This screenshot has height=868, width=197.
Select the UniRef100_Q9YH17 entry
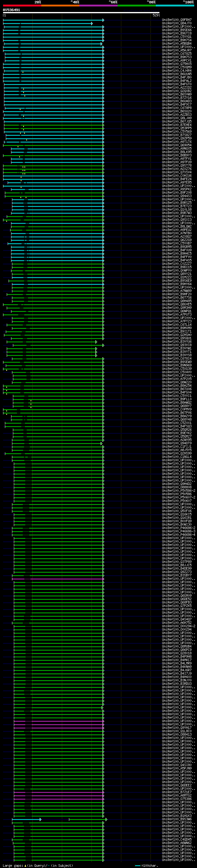tap(177, 728)
